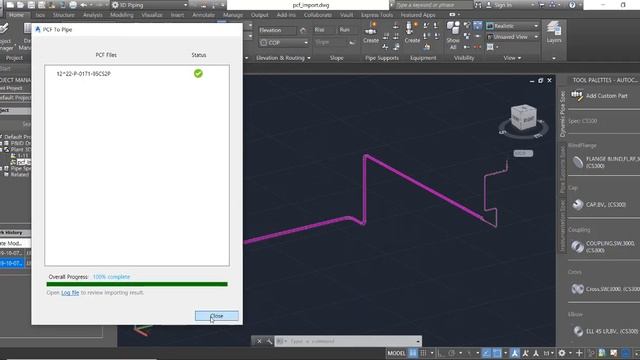Open the Layers panel icon
This screenshot has width=640, height=360.
(554, 32)
